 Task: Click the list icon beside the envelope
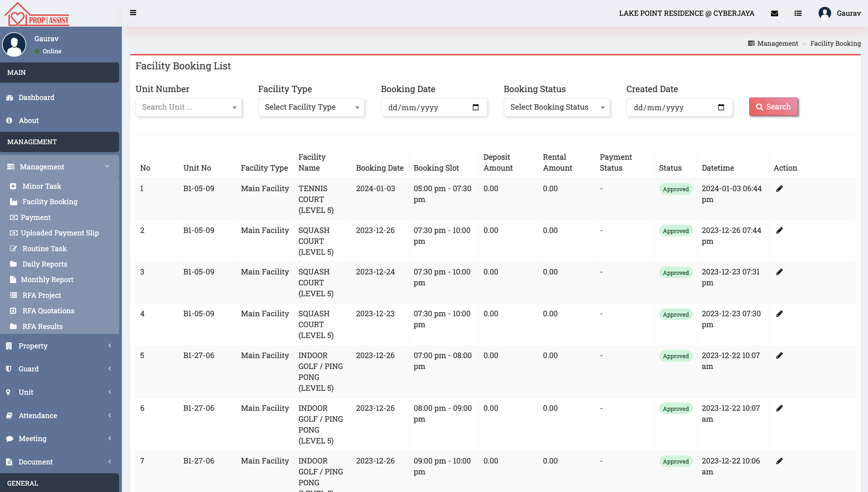tap(798, 13)
